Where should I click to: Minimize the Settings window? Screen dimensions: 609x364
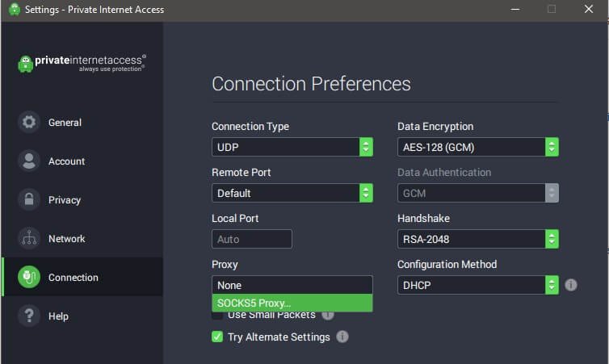[x=515, y=9]
